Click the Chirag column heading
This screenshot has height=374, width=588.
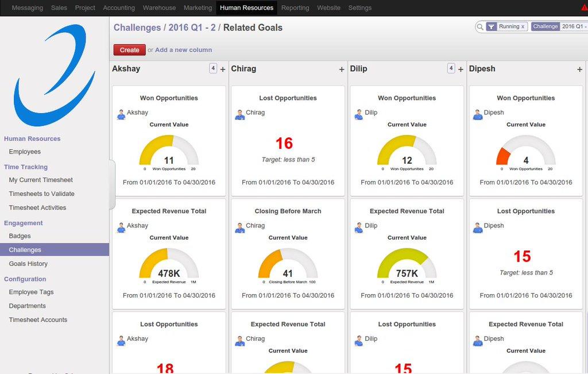coord(243,68)
